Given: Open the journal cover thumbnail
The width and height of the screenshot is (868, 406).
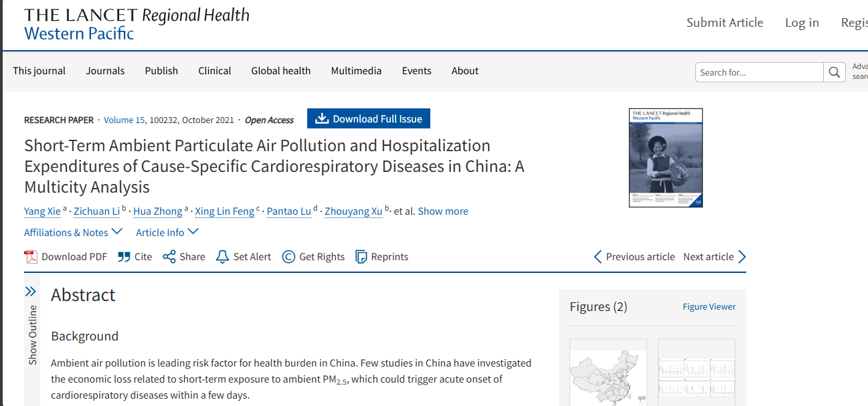Looking at the screenshot, I should pos(666,158).
